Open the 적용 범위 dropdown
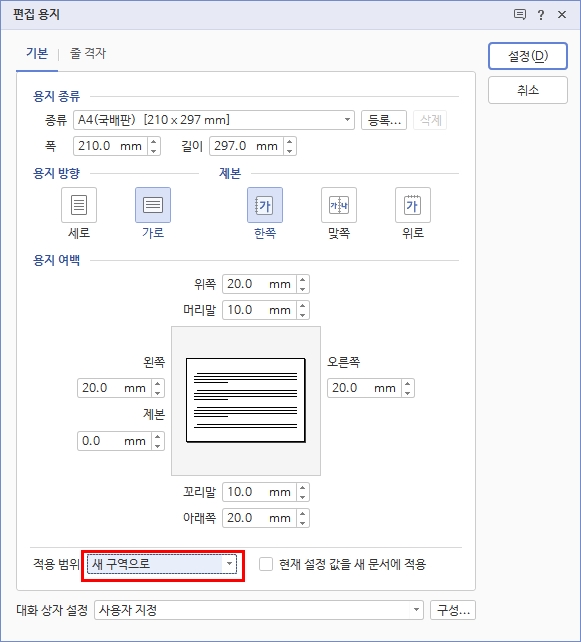Viewport: 581px width, 642px height. click(x=162, y=564)
